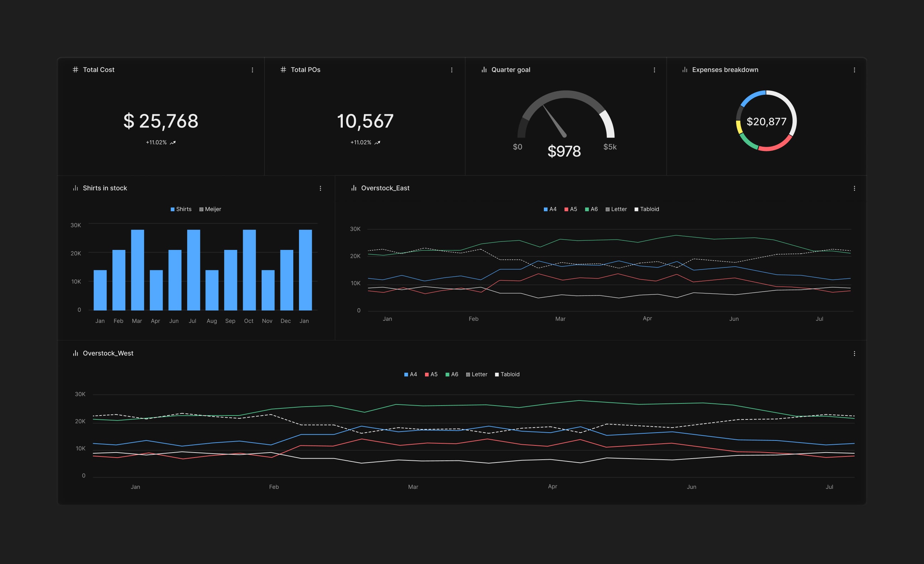924x564 pixels.
Task: Toggle the Shirts series in the legend
Action: [182, 209]
